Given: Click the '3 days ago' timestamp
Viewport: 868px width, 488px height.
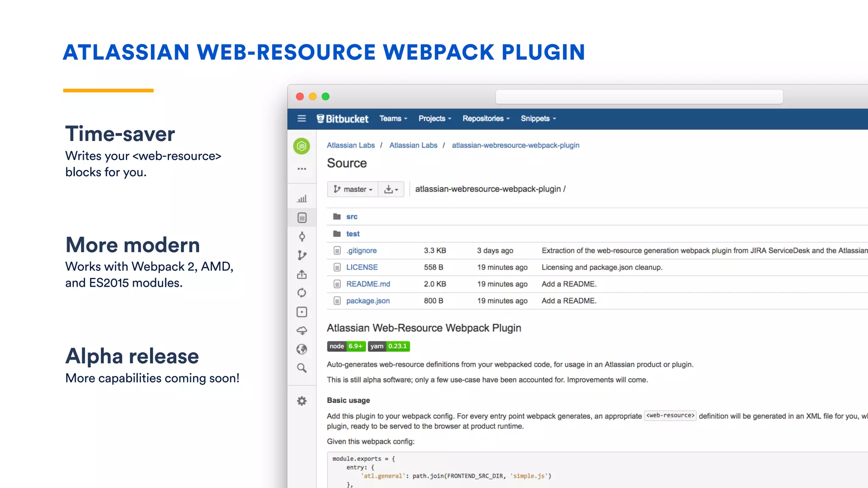Looking at the screenshot, I should [x=495, y=250].
